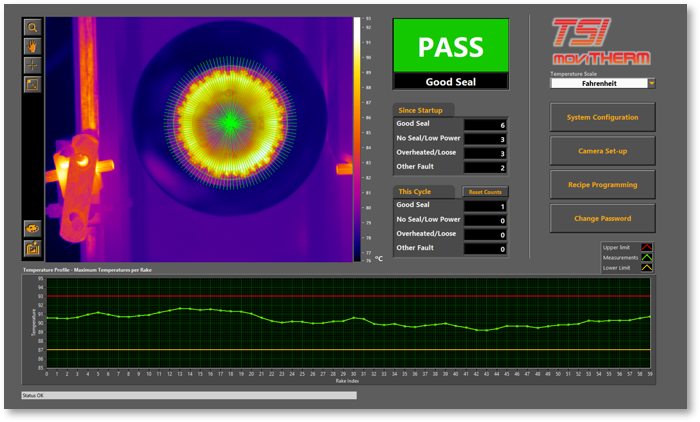
Task: Open Recipe Programming
Action: pyautogui.click(x=602, y=184)
